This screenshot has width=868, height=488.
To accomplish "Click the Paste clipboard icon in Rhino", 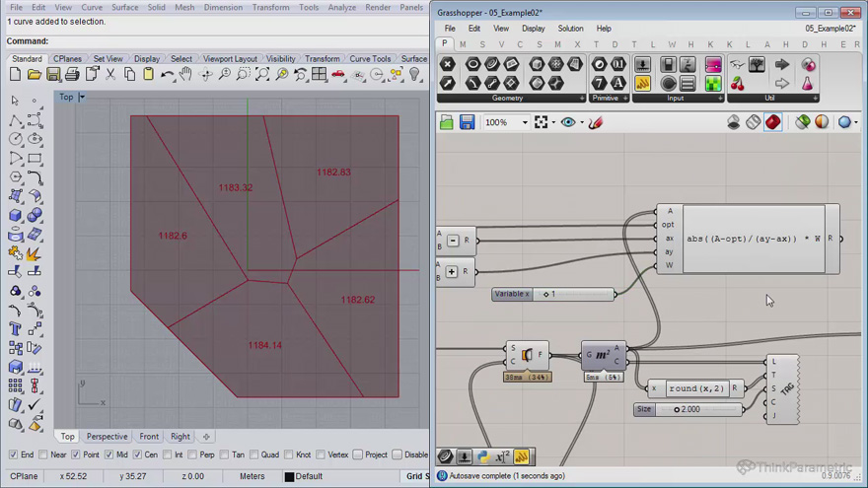I will (x=148, y=74).
